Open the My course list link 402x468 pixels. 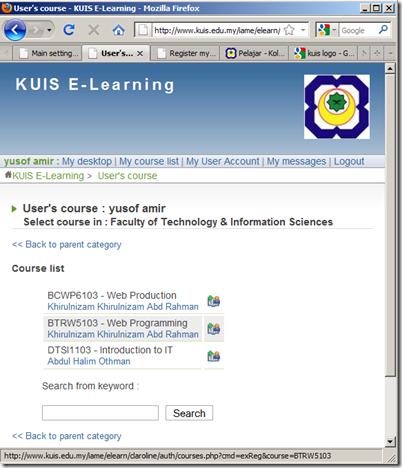(x=149, y=161)
